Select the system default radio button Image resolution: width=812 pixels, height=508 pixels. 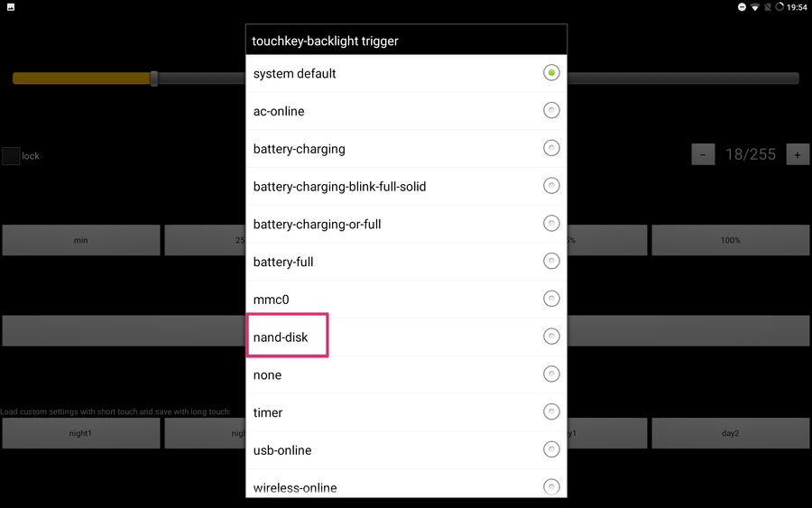[x=551, y=73]
